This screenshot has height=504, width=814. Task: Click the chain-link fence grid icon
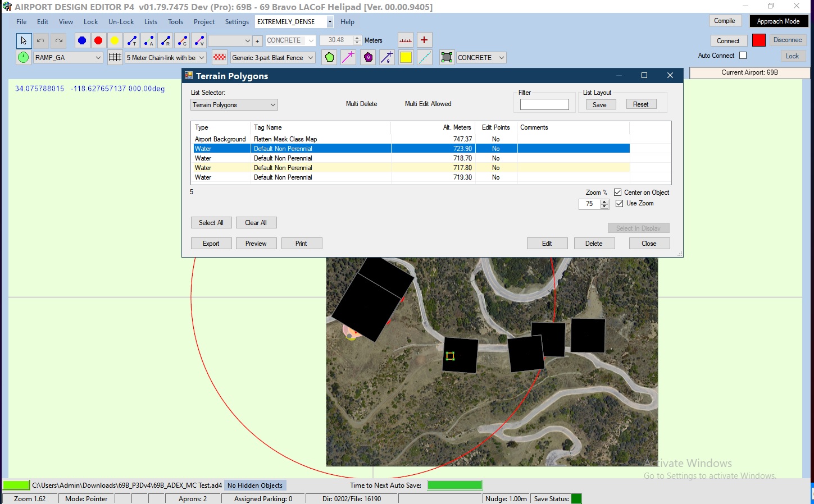(x=115, y=57)
